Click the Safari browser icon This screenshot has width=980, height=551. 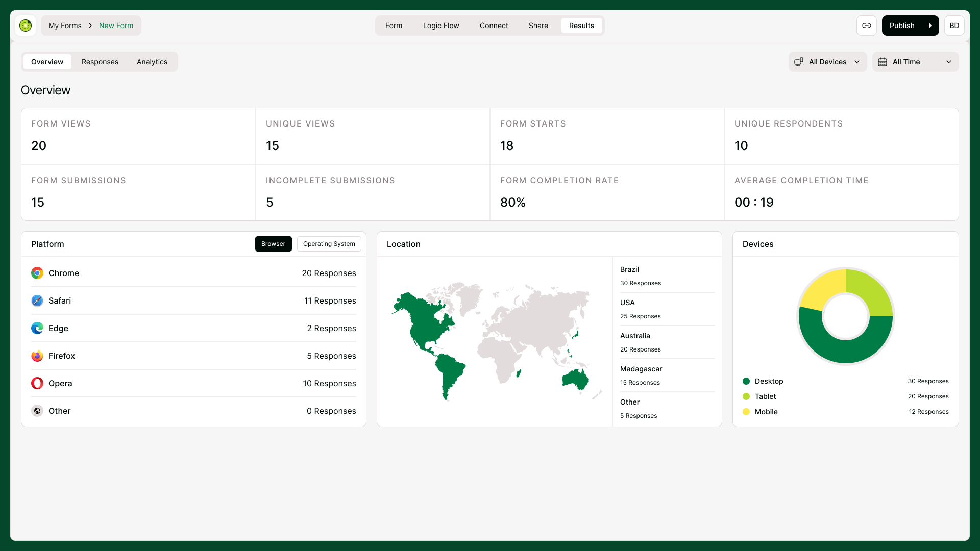pyautogui.click(x=37, y=300)
